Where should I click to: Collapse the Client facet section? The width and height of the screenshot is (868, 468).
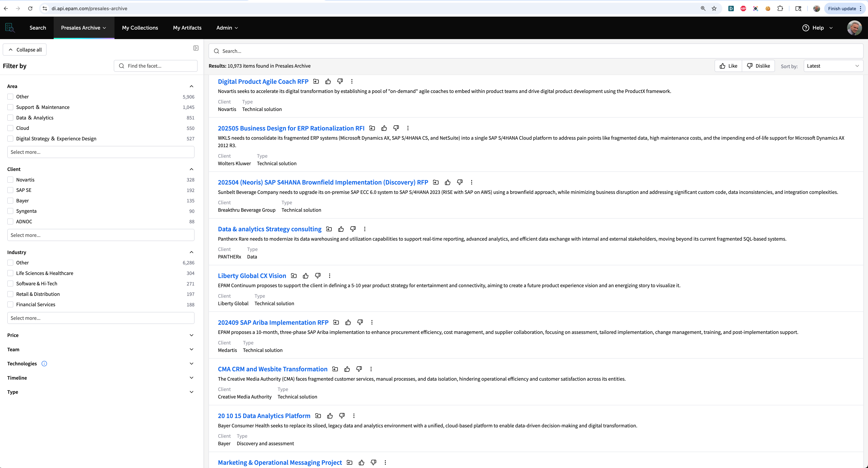click(191, 169)
